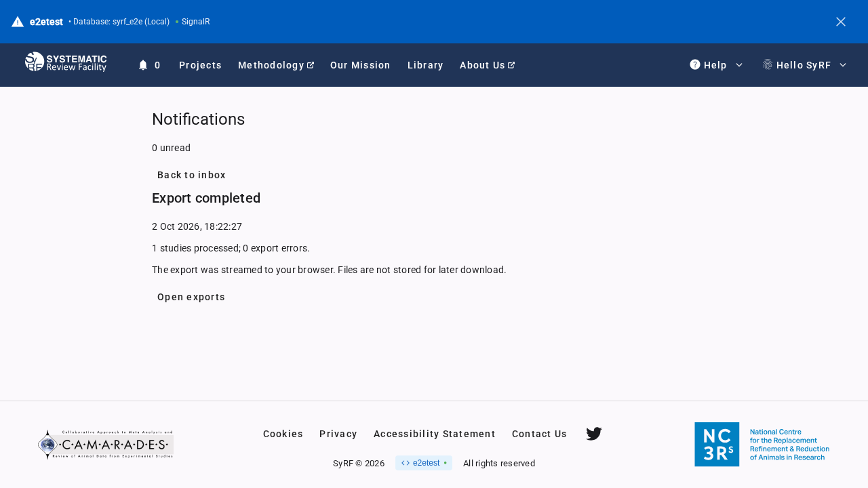Click the Help question mark icon

click(x=695, y=64)
